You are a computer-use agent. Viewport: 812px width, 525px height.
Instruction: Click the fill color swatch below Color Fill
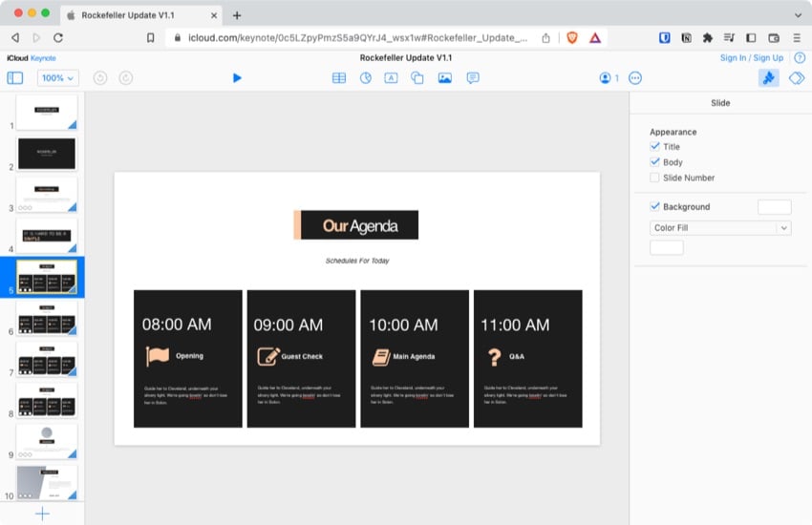click(x=666, y=247)
